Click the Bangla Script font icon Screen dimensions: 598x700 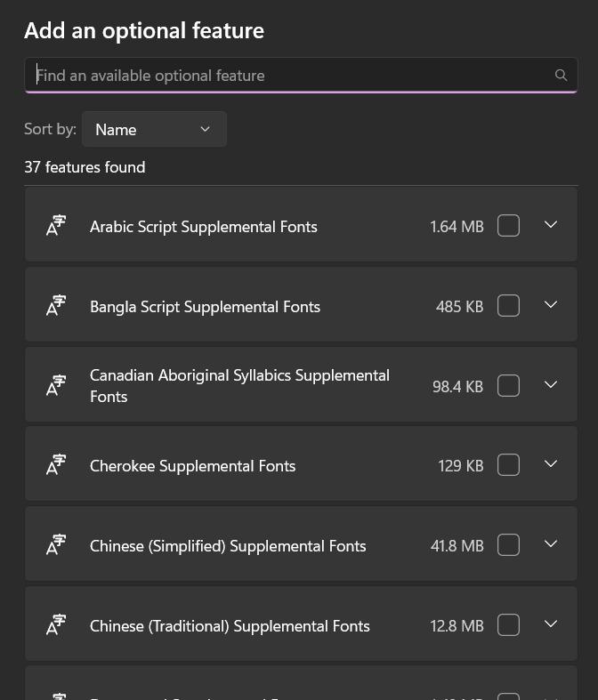point(56,306)
